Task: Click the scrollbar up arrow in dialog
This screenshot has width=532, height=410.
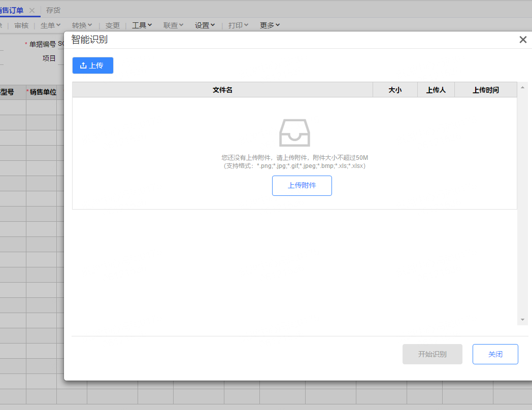Action: (522, 87)
